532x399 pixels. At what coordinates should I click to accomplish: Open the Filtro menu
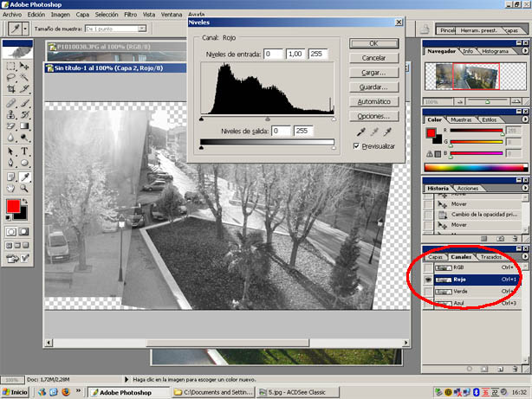130,15
